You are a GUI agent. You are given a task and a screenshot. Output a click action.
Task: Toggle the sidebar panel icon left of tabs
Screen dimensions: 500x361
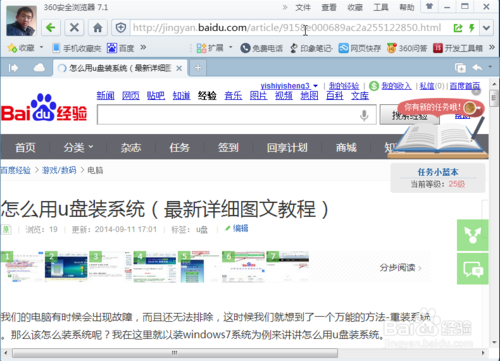pyautogui.click(x=13, y=68)
